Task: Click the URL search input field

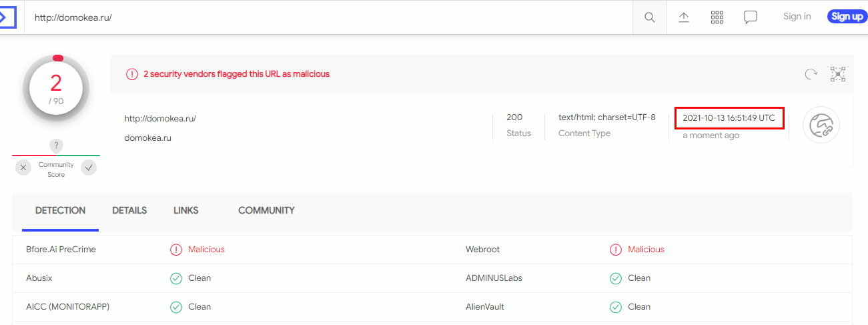Action: (x=328, y=17)
